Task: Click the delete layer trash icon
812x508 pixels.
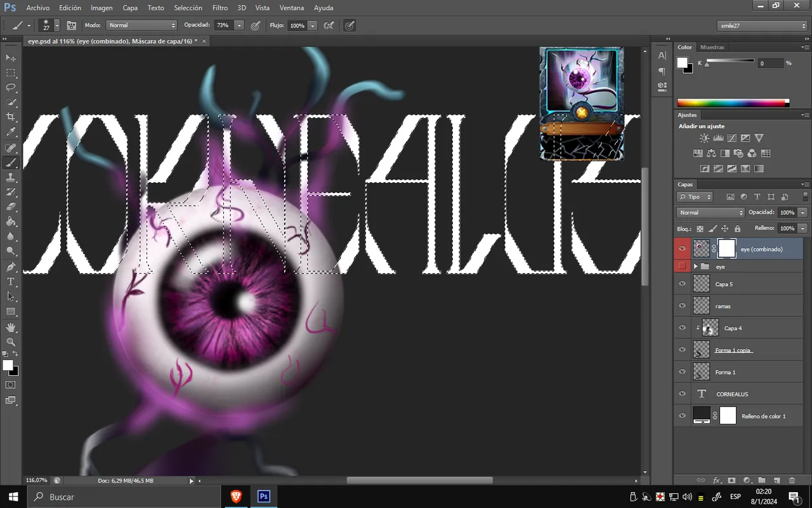Action: tap(792, 481)
